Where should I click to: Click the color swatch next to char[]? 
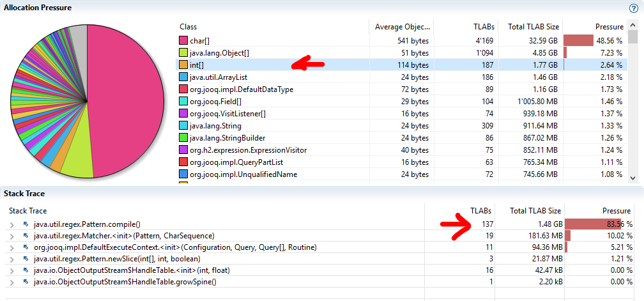pyautogui.click(x=183, y=41)
